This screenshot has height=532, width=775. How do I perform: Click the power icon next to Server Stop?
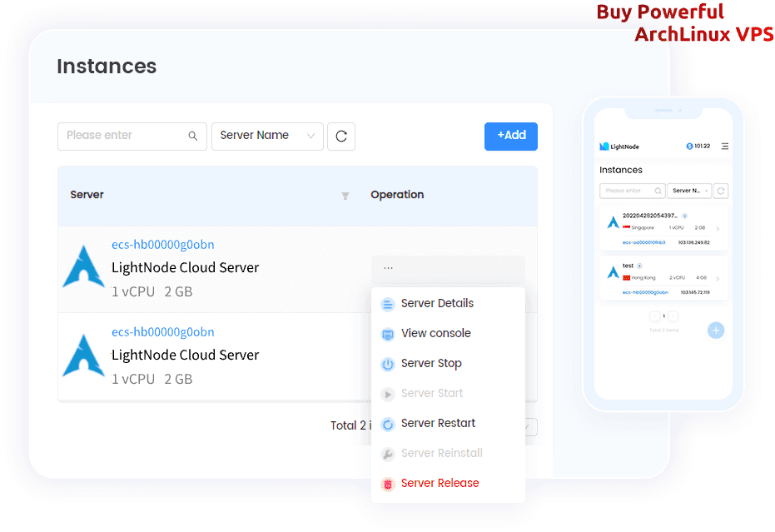click(x=387, y=363)
